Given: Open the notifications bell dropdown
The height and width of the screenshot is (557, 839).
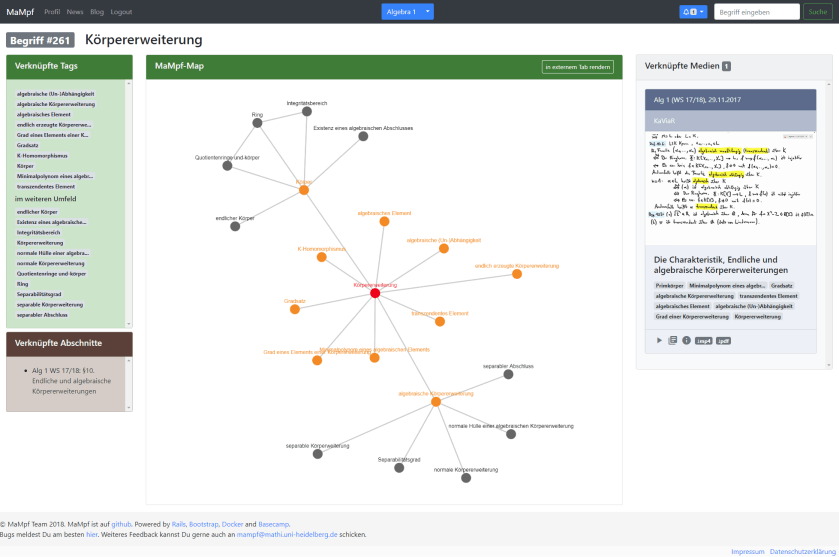Looking at the screenshot, I should 693,12.
